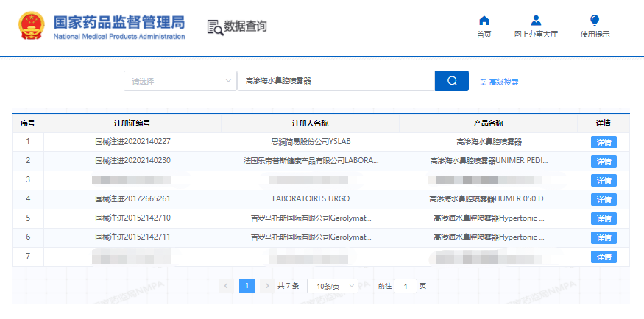
Task: Click registrant in row 国械注进20152142710
Action: [x=311, y=218]
